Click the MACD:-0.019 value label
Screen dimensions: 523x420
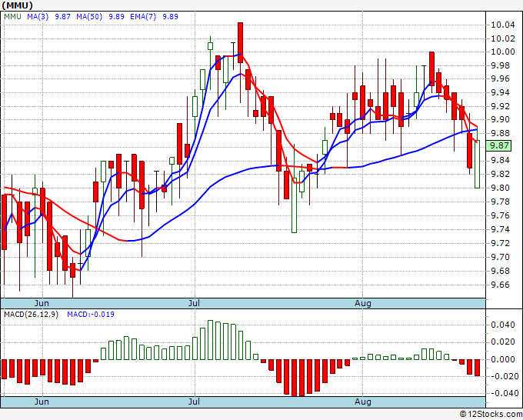point(91,315)
